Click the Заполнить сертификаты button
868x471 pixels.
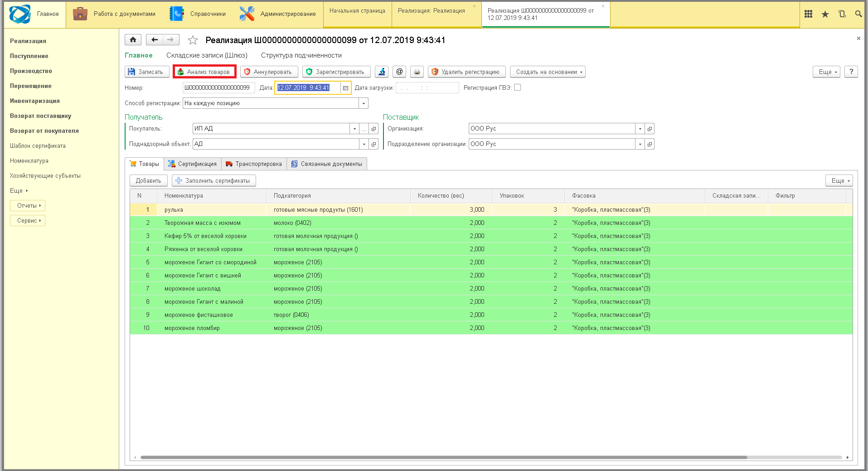click(213, 180)
